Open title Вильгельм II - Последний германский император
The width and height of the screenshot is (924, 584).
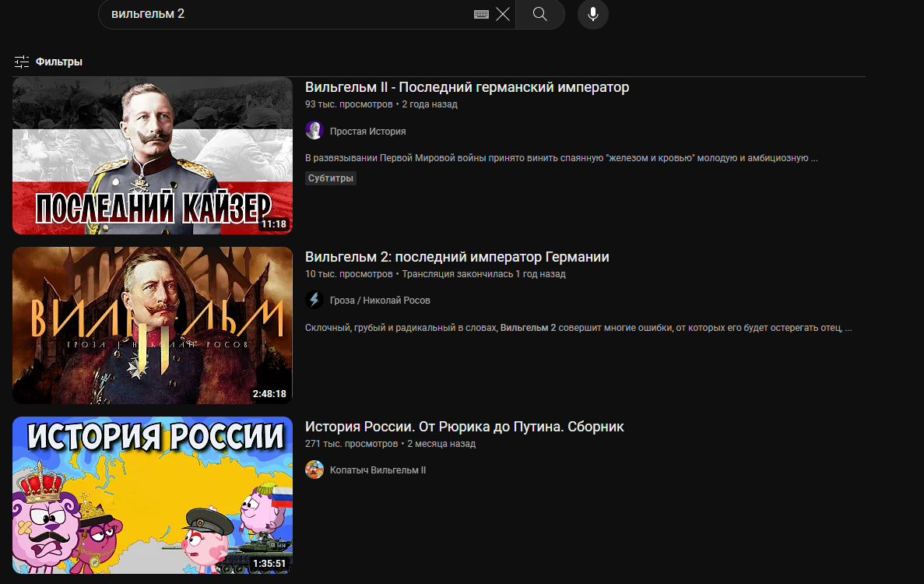coord(467,87)
